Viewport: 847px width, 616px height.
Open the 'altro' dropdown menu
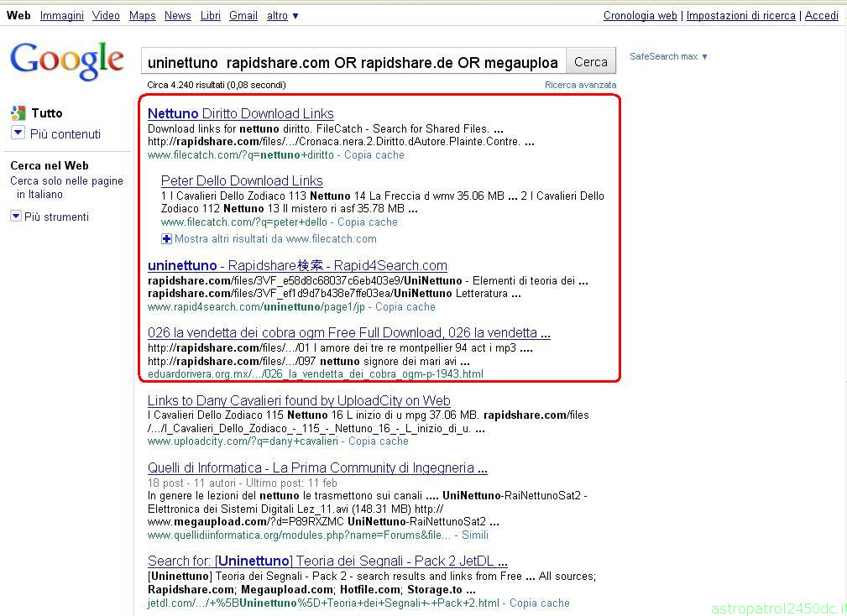pyautogui.click(x=282, y=16)
